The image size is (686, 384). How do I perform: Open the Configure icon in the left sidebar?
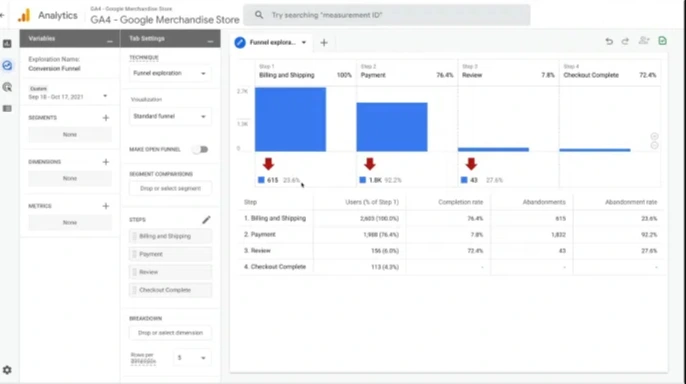(7, 108)
